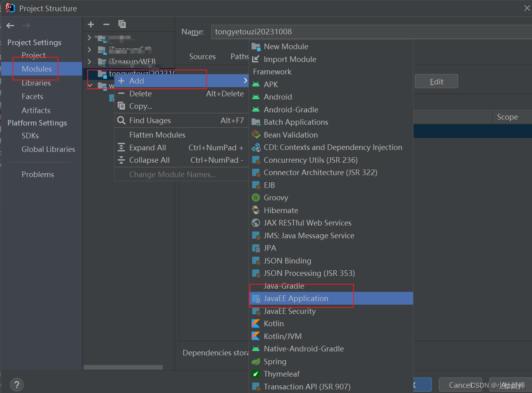Click the CDI injection icon
The height and width of the screenshot is (393, 532).
256,148
